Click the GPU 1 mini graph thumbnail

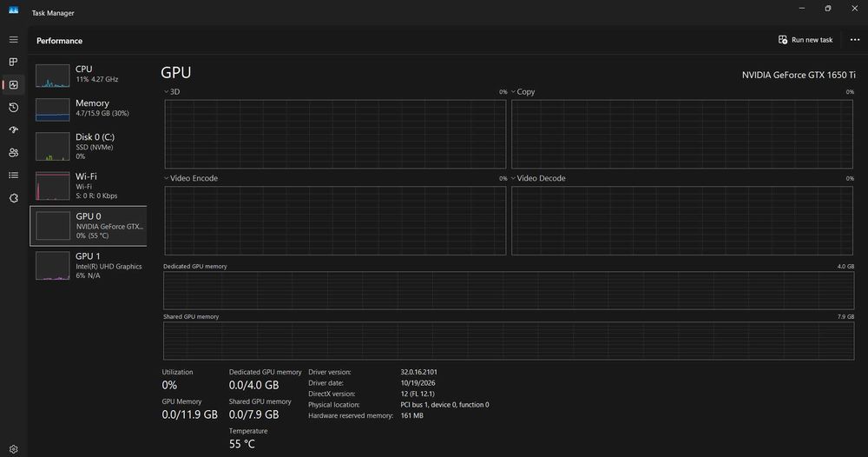(53, 266)
